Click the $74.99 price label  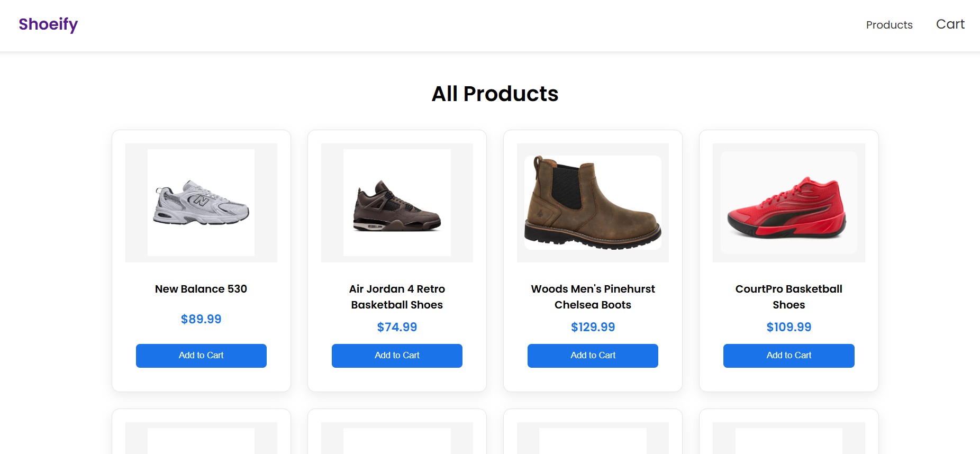pyautogui.click(x=397, y=326)
